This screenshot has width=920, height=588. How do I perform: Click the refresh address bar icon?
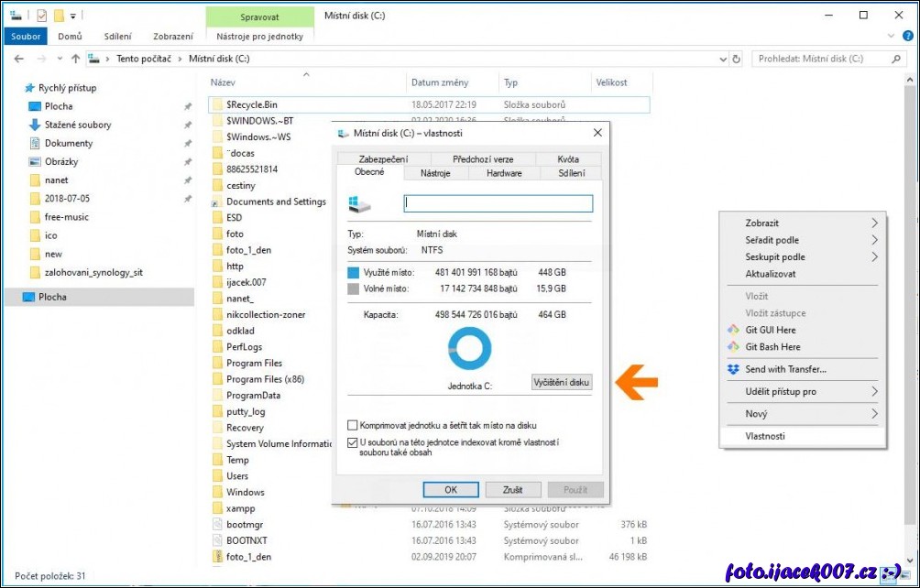(x=737, y=59)
